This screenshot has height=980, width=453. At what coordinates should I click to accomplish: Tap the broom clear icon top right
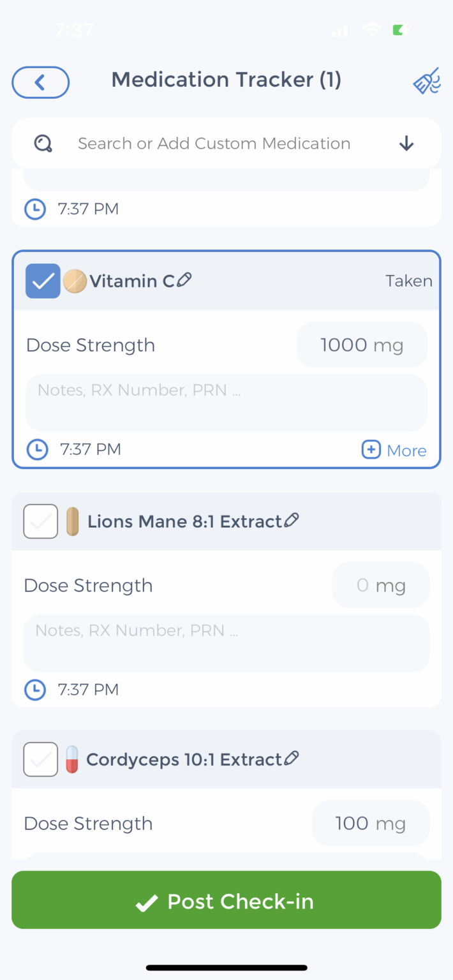[x=426, y=81]
